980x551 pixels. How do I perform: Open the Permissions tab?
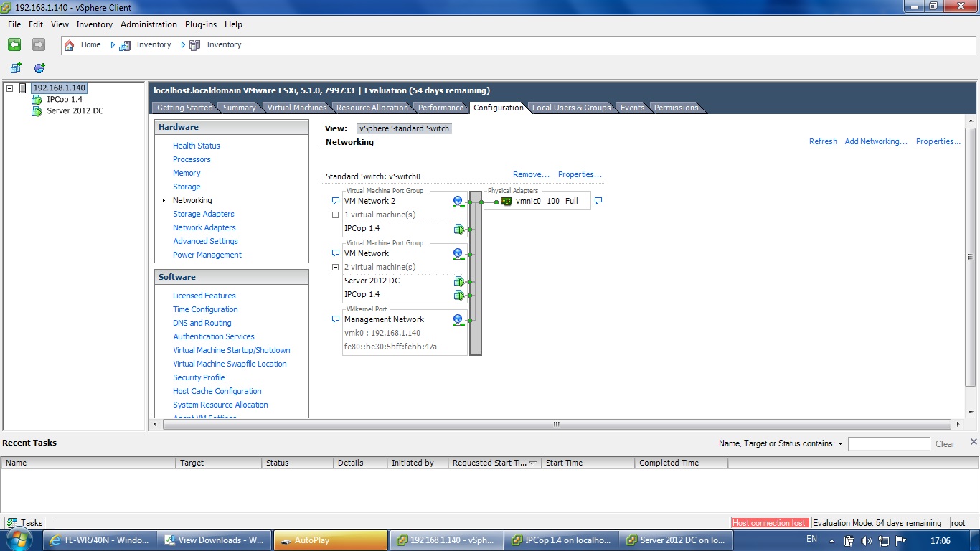(676, 108)
